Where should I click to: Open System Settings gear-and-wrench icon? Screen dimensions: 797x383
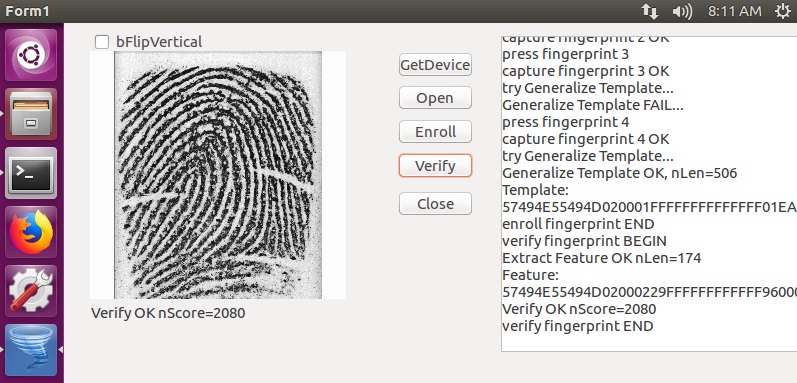(x=31, y=291)
